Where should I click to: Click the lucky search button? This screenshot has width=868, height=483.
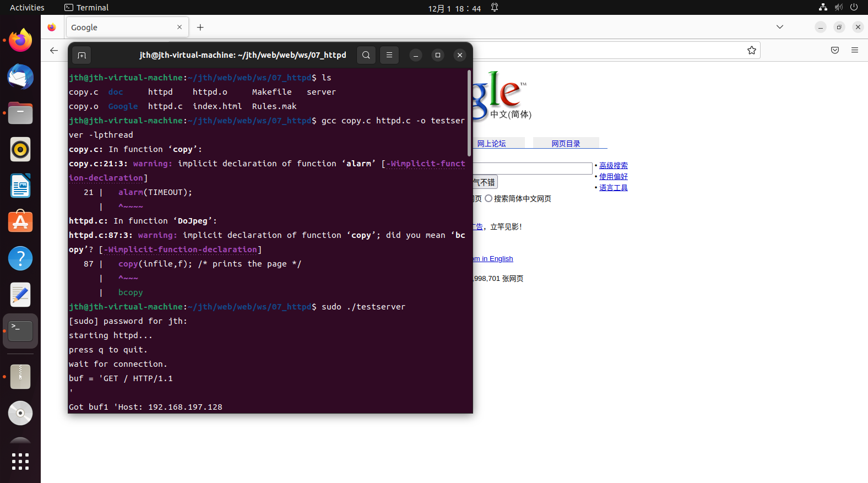485,182
